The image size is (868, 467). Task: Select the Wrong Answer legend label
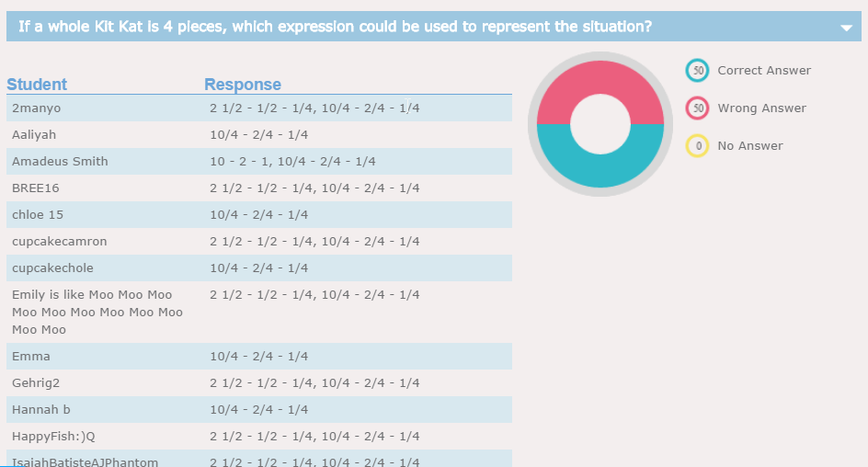coord(761,108)
